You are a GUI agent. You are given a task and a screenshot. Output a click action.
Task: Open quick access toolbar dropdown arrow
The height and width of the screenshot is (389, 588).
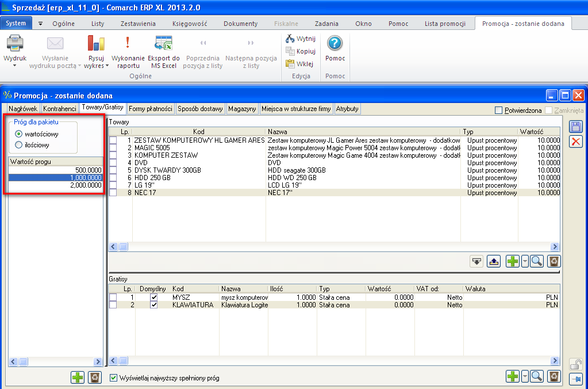(40, 24)
